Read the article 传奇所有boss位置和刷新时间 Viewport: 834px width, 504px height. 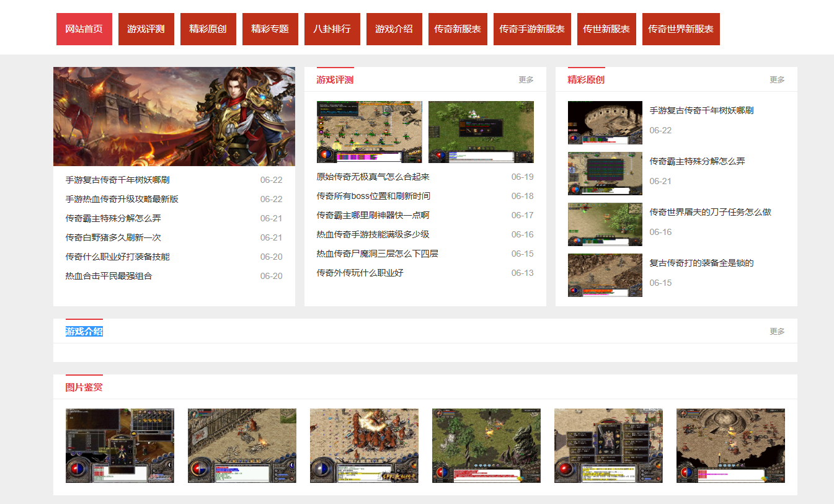click(x=373, y=197)
